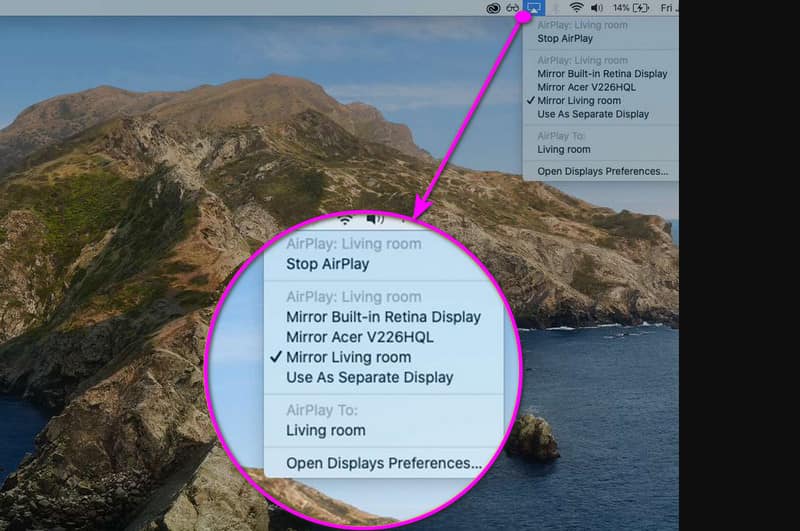Click the AirPlay icon in the menu bar
This screenshot has height=531, width=800.
[x=534, y=8]
